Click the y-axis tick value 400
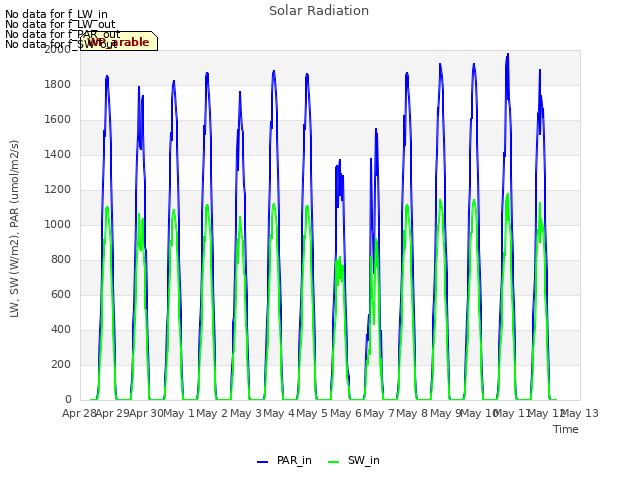The width and height of the screenshot is (640, 480). 61,330
